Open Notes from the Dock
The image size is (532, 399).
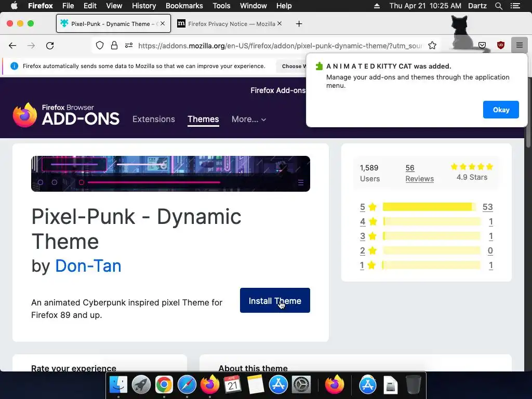click(256, 385)
